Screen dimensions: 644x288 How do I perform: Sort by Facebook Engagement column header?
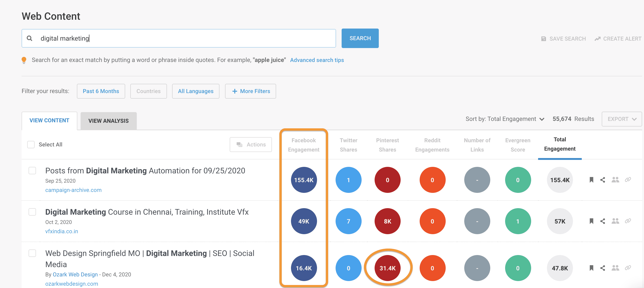[304, 145]
